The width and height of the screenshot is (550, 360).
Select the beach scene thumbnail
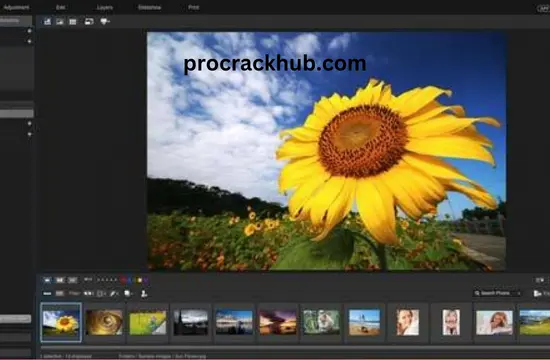pos(364,322)
